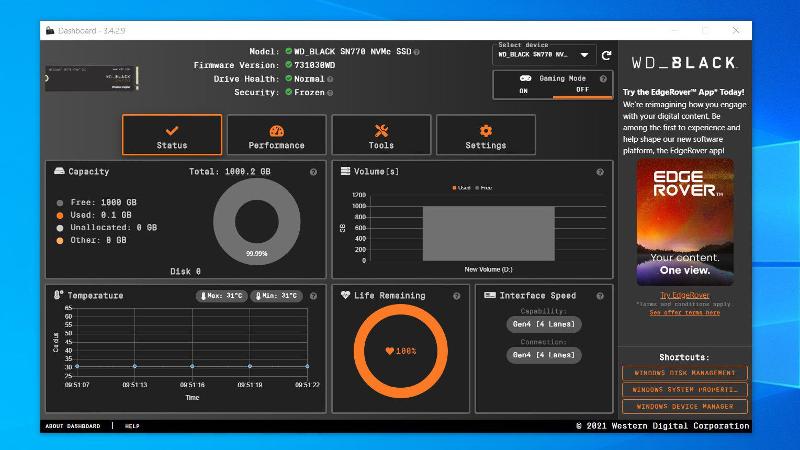Click the Unallocated: 0 GB legend entry

coord(107,228)
